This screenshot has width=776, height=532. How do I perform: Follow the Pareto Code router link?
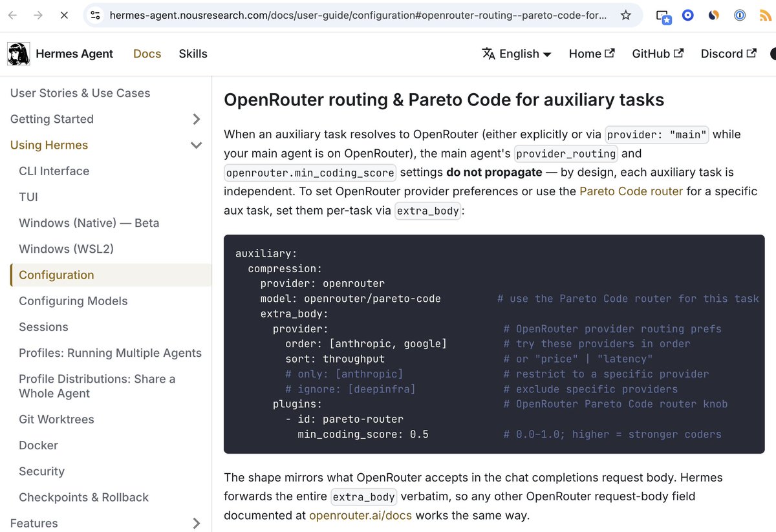[x=631, y=191]
